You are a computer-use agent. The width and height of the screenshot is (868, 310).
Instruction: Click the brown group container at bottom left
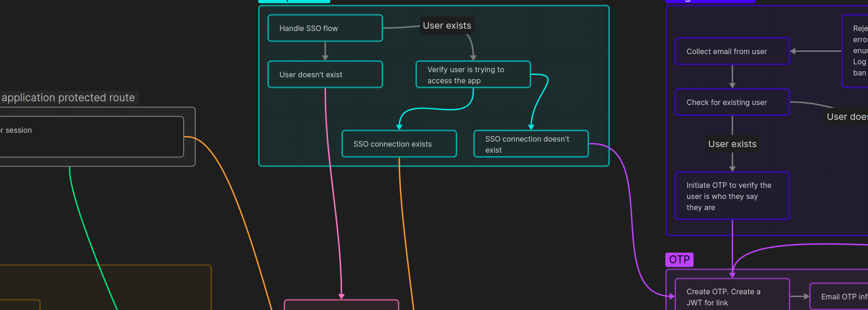105,287
